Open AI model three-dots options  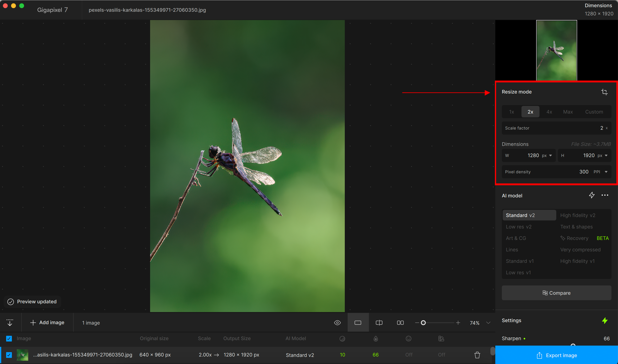click(x=605, y=195)
